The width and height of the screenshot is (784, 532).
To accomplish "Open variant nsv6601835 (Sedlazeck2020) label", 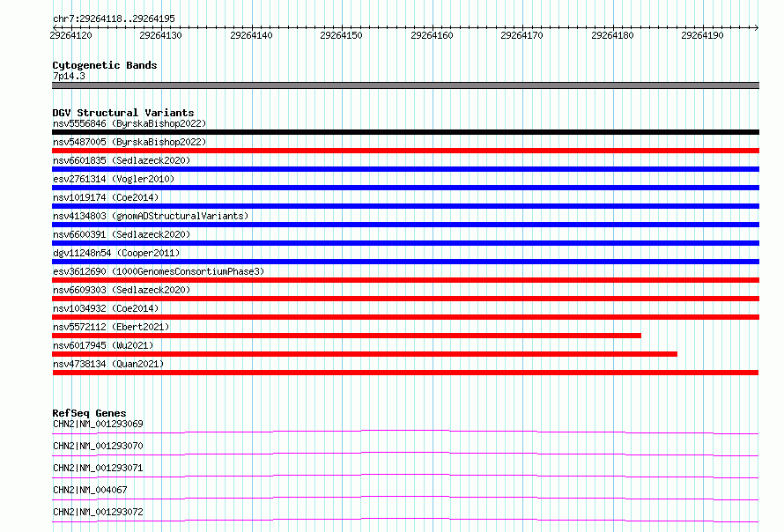I will tap(122, 160).
